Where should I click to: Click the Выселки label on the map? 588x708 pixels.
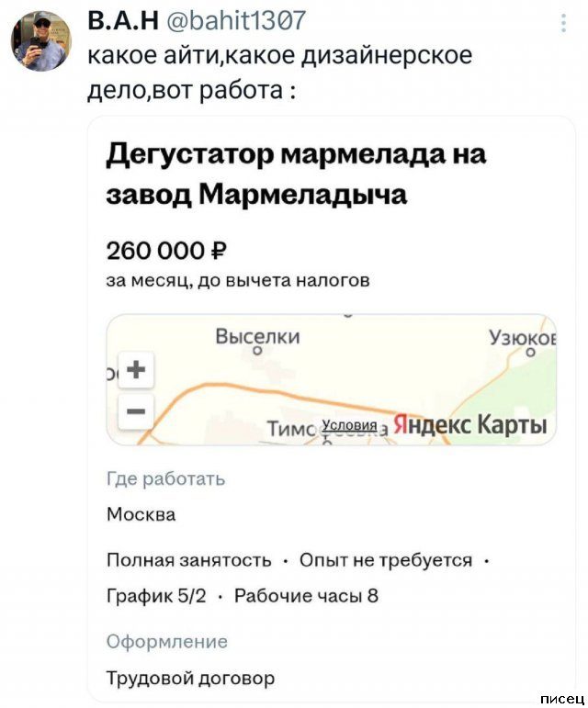coord(257,337)
